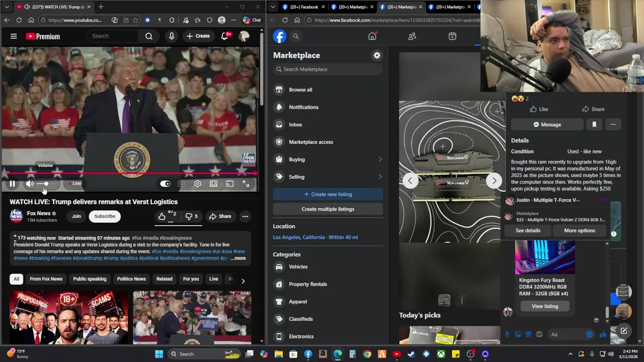644x362 pixels.
Task: Open listing more options ellipsis
Action: (x=613, y=125)
